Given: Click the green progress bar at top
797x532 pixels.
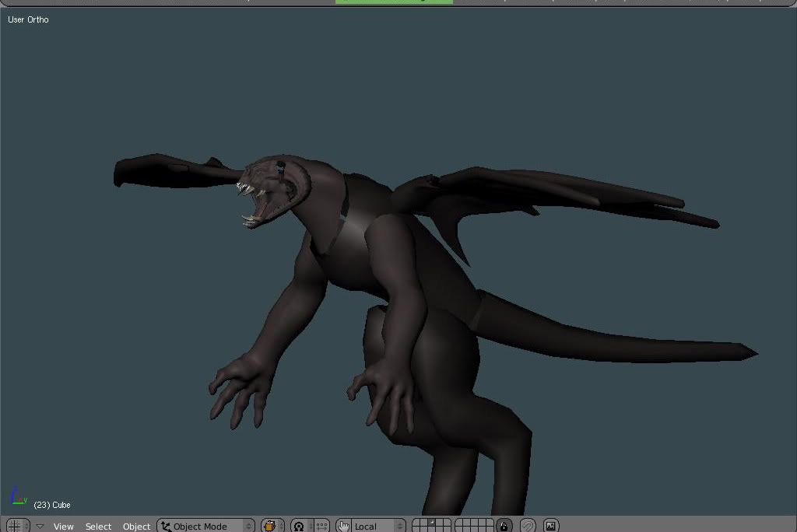Looking at the screenshot, I should click(x=394, y=2).
